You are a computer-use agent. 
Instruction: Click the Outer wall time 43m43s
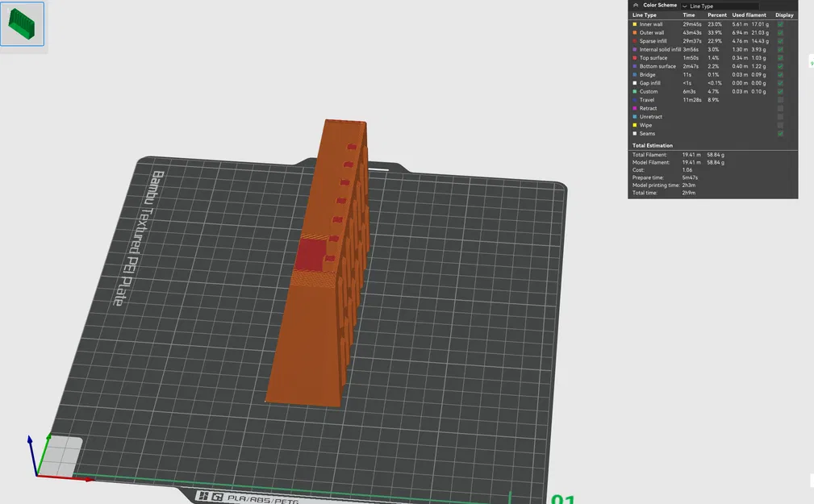point(692,33)
